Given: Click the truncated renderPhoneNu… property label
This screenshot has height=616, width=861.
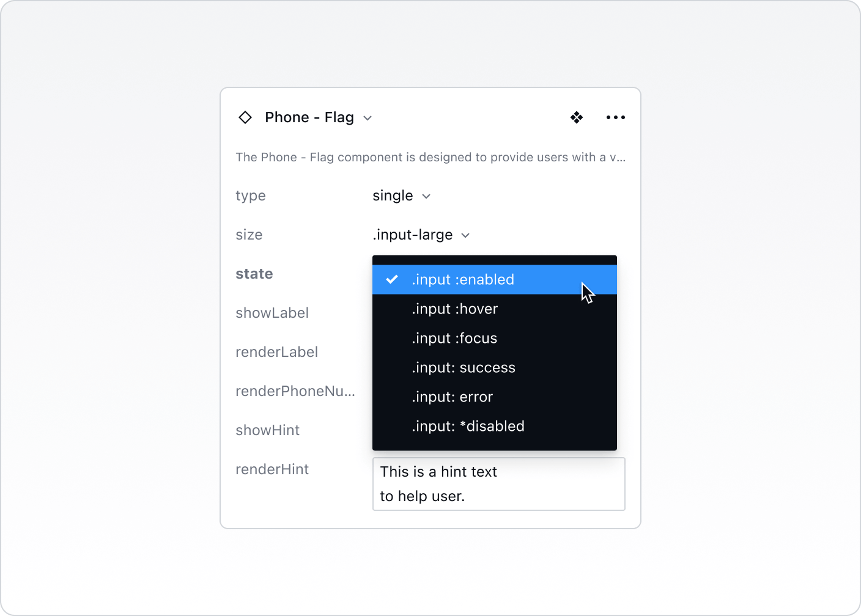Looking at the screenshot, I should click(295, 391).
